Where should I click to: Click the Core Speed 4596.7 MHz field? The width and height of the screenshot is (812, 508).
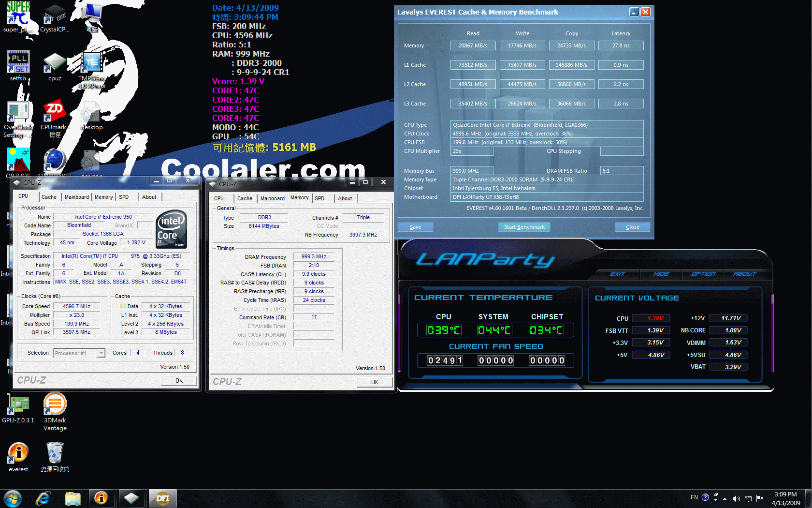[77, 306]
